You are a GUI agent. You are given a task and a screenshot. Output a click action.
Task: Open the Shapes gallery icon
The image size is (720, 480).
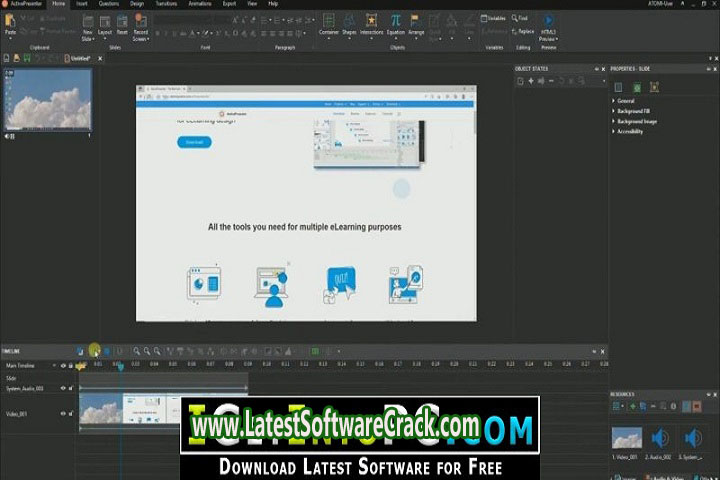click(x=350, y=21)
